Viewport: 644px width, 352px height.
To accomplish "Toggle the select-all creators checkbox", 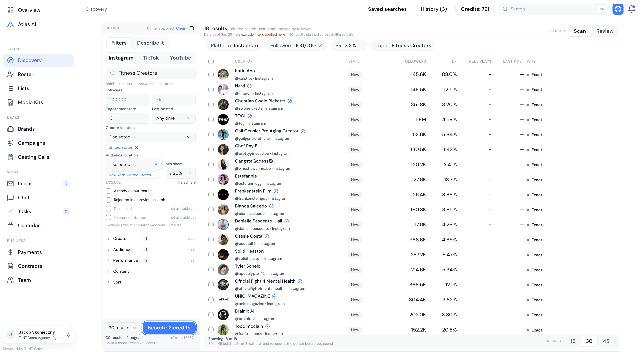I will click(211, 61).
